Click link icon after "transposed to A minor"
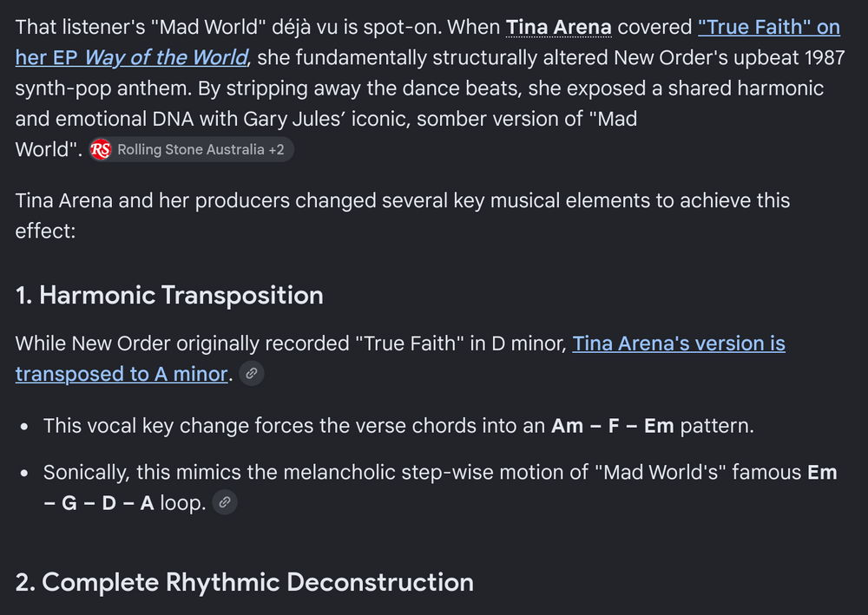 252,373
